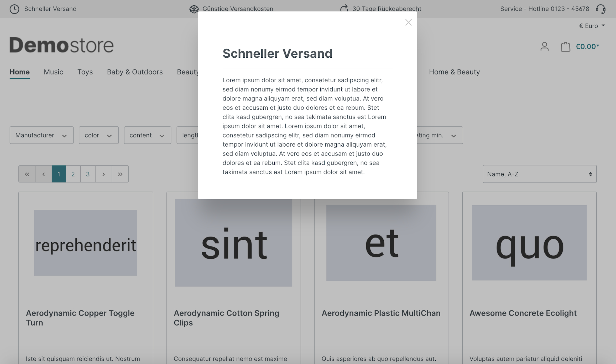
Task: Close the Schneller Versand modal dialog
Action: (408, 22)
